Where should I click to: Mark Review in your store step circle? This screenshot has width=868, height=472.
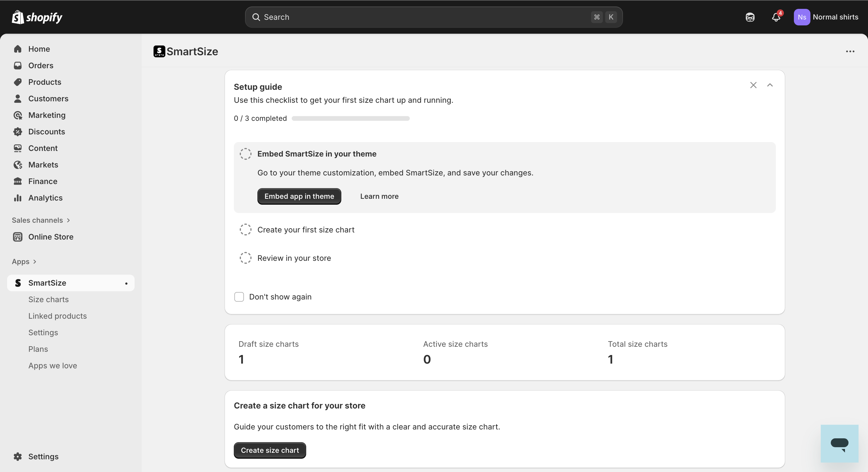coord(245,258)
